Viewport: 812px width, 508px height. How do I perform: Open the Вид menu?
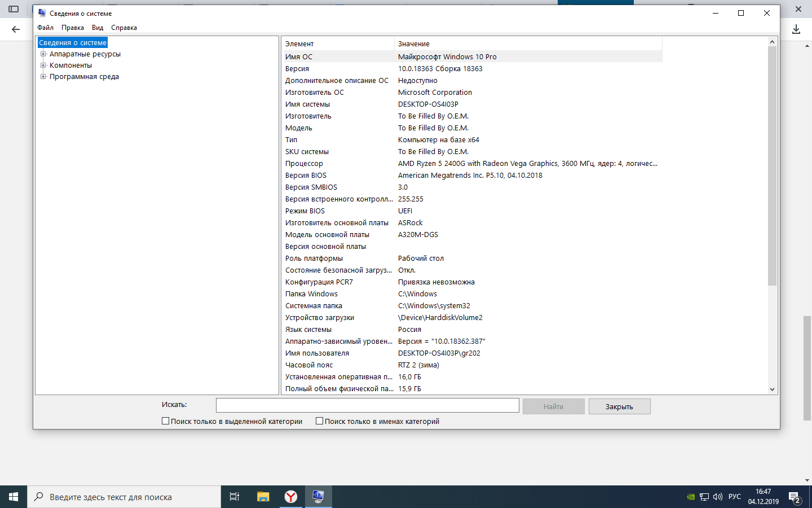pyautogui.click(x=98, y=28)
